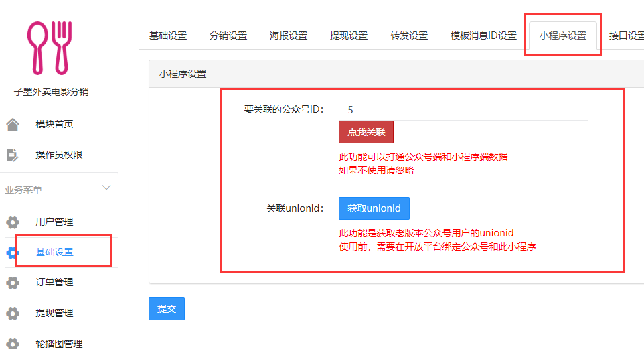
Task: Click the document icon beside 操作员权限
Action: point(12,155)
